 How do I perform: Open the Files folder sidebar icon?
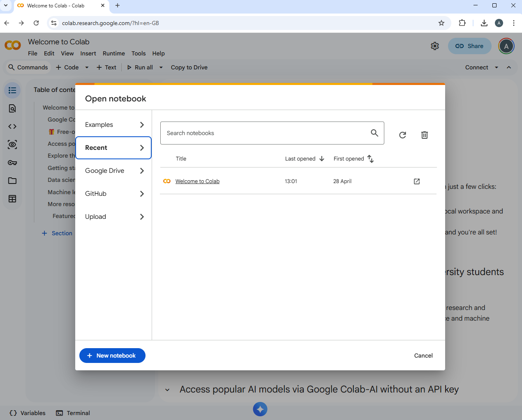[12, 181]
